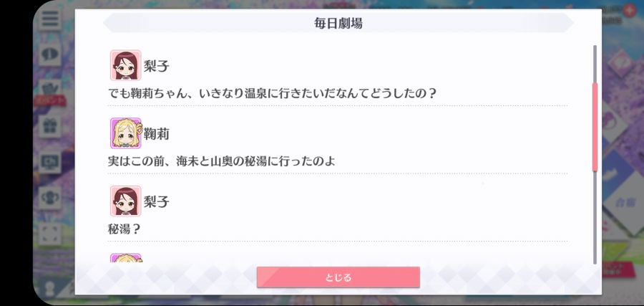Tap the partially visible avatar at bottom

click(125, 258)
